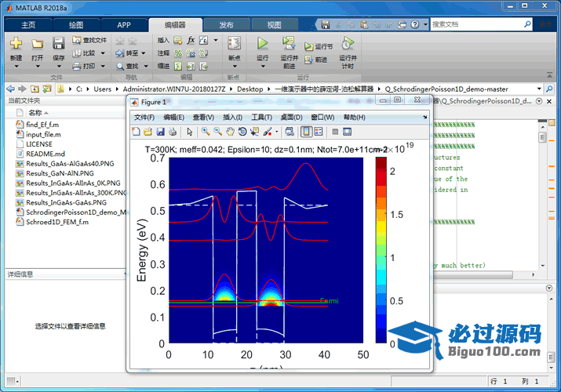This screenshot has height=392, width=561.
Task: Toggle Brush data tool in Figure 1
Action: [x=268, y=132]
